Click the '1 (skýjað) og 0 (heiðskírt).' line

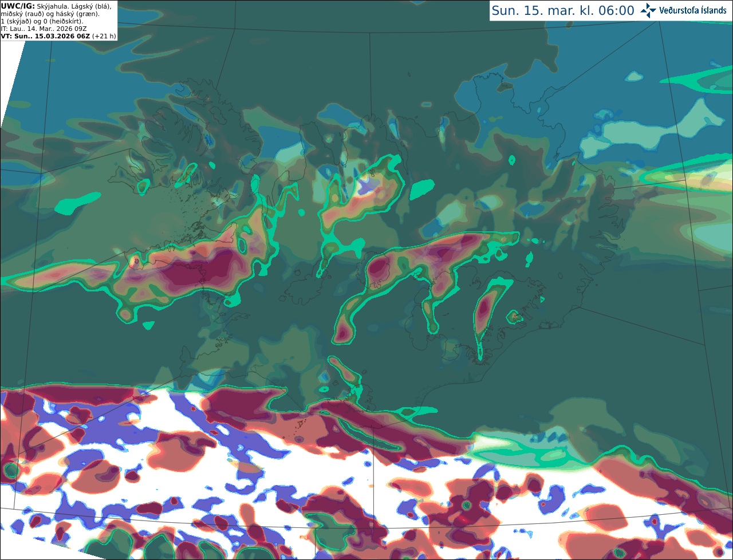[x=42, y=21]
